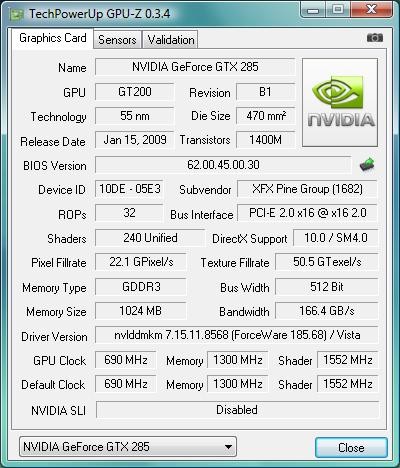Open the Validation tab
This screenshot has width=400, height=468.
(171, 40)
